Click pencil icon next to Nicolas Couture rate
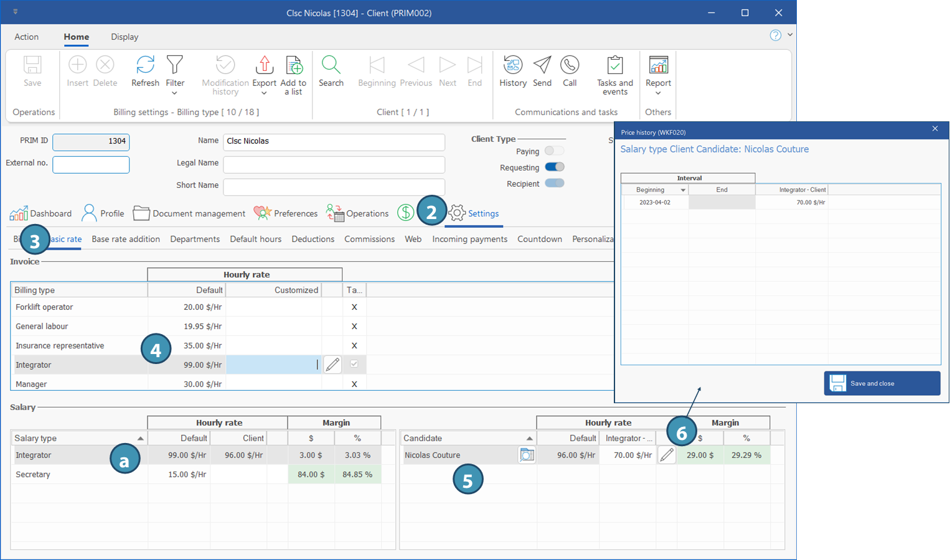 click(666, 455)
